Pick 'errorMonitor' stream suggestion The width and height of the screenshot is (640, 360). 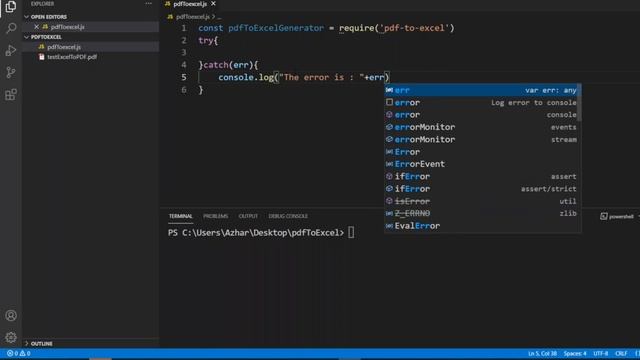pos(481,140)
